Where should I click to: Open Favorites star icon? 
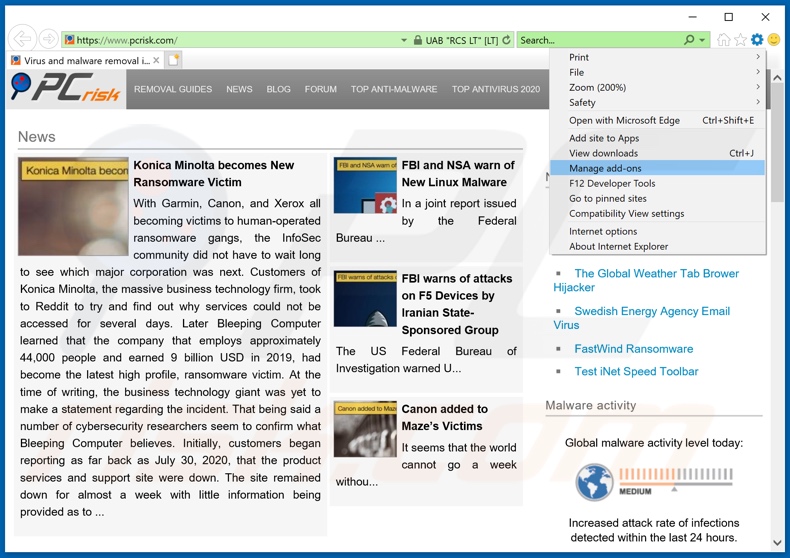[740, 39]
